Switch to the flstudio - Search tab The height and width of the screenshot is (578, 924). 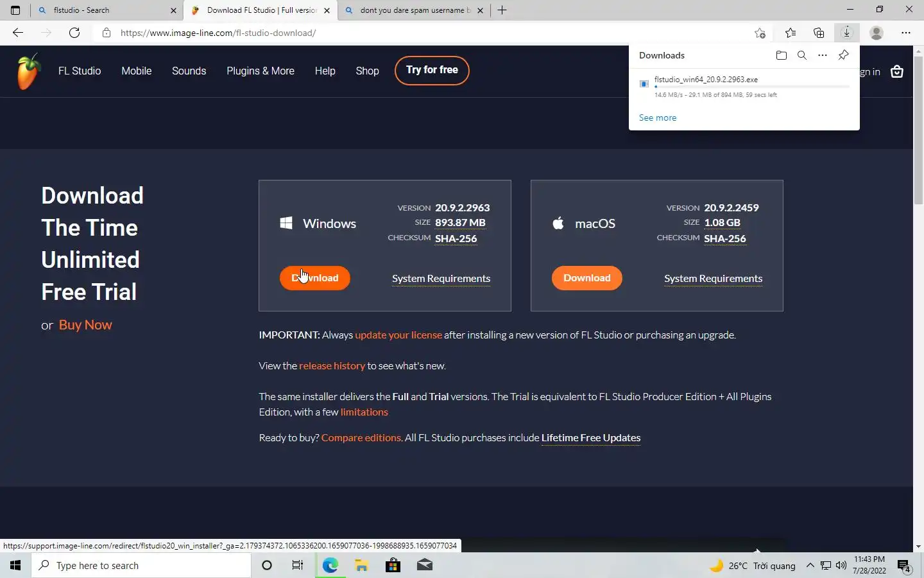coord(106,10)
